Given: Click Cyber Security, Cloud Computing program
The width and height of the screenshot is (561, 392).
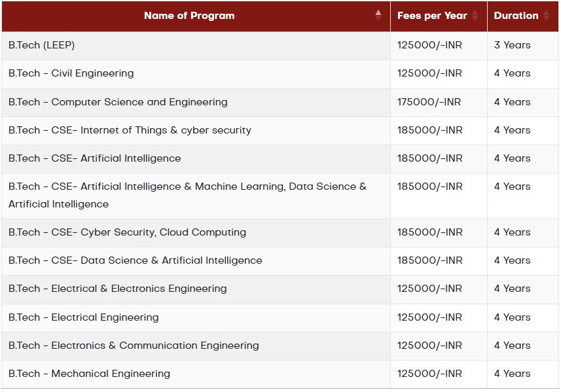Looking at the screenshot, I should click(x=128, y=232).
